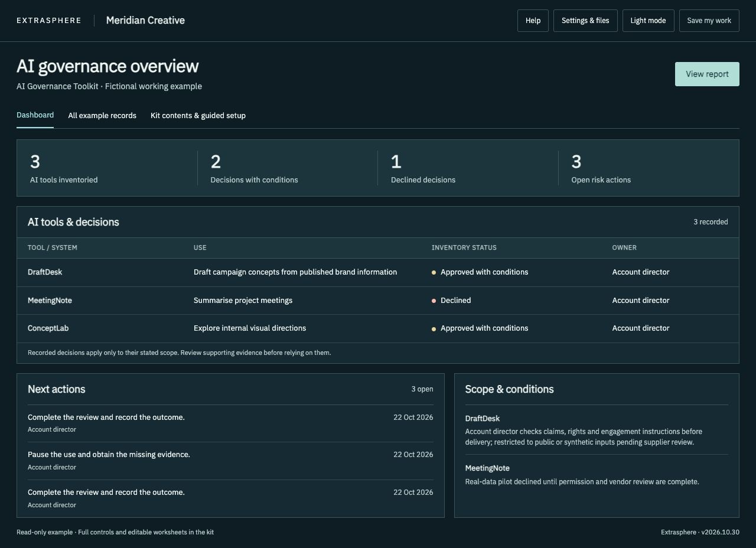Click MeetingNote in Scope & conditions

487,468
